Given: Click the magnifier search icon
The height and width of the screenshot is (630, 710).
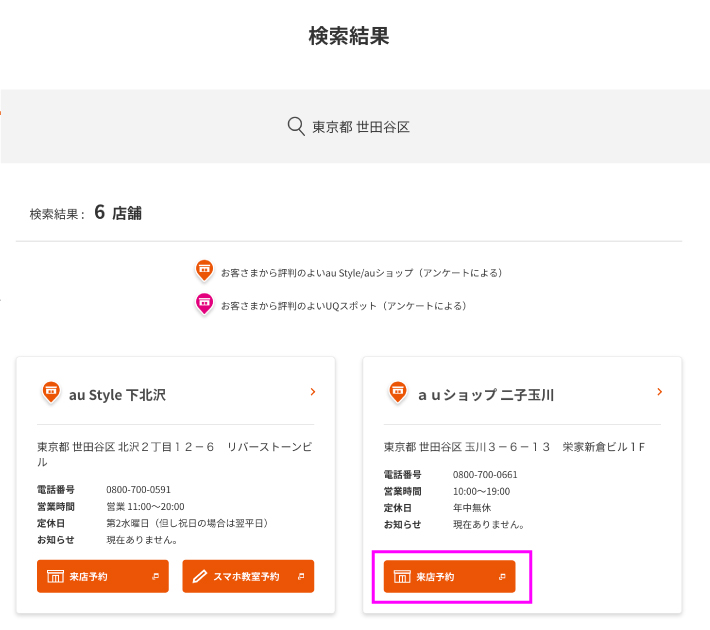Looking at the screenshot, I should [x=296, y=126].
